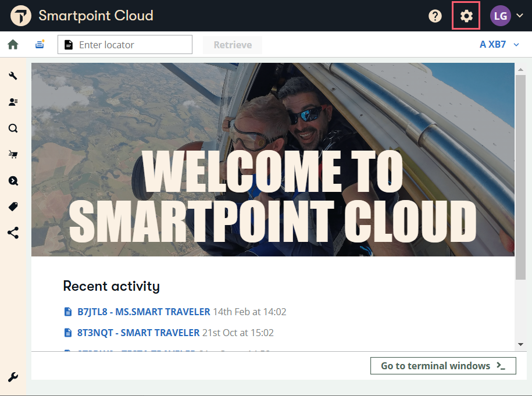Click the scrollbar up arrow
532x396 pixels.
point(520,69)
